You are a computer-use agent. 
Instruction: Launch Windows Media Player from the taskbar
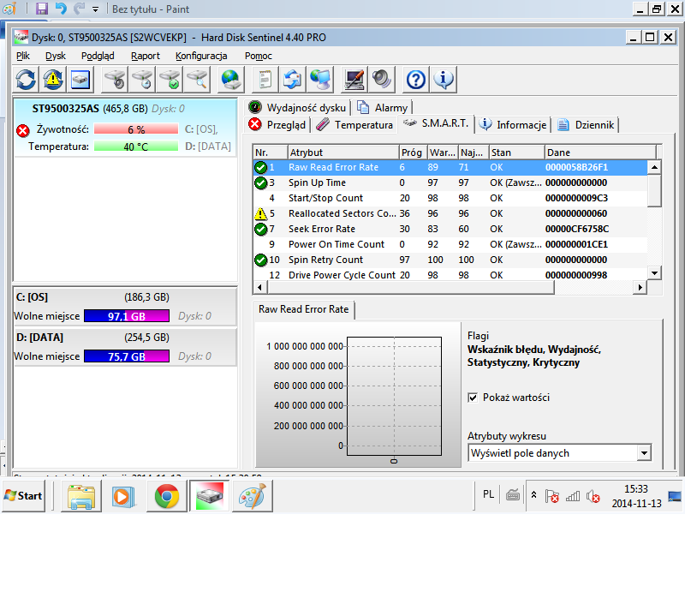[124, 496]
